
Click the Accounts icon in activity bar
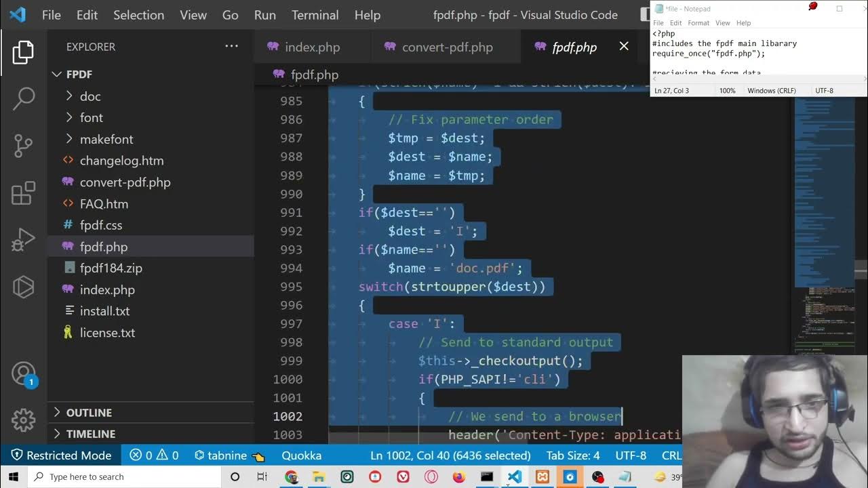coord(23,373)
